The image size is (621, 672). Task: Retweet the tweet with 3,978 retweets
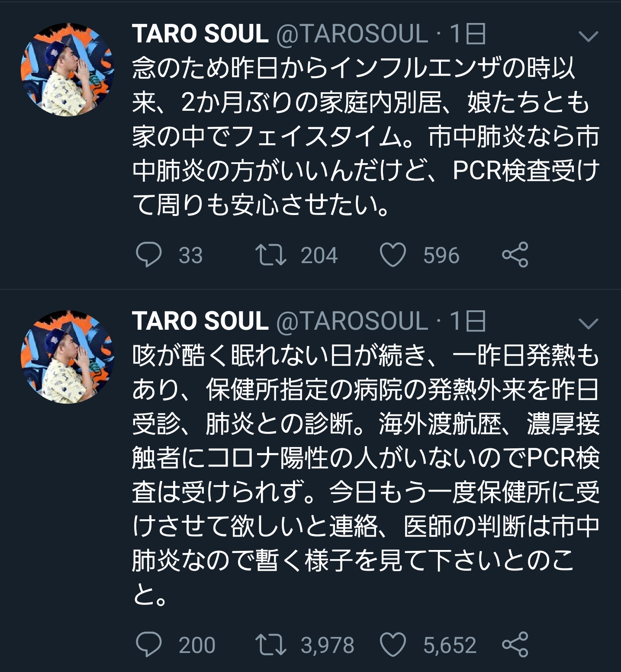click(x=270, y=644)
